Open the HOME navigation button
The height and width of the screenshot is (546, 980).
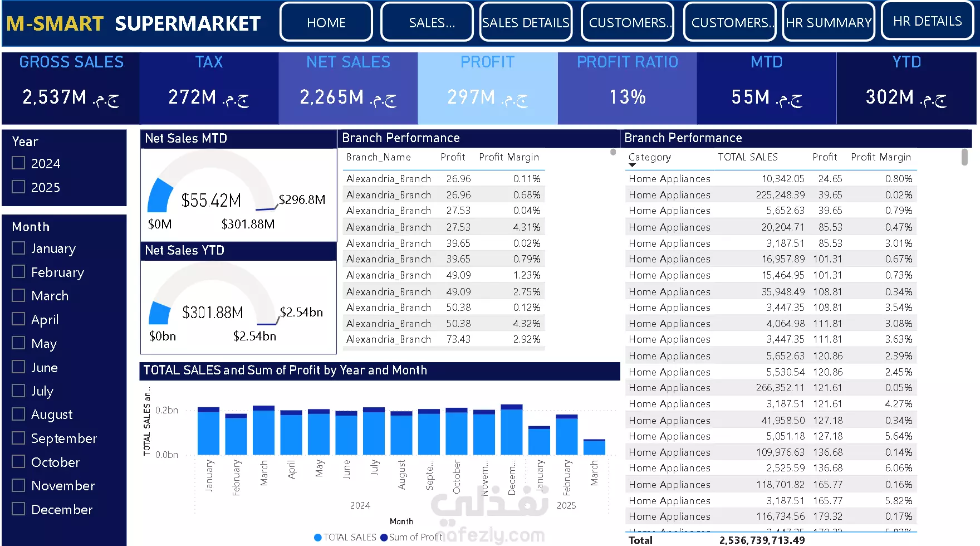point(326,22)
